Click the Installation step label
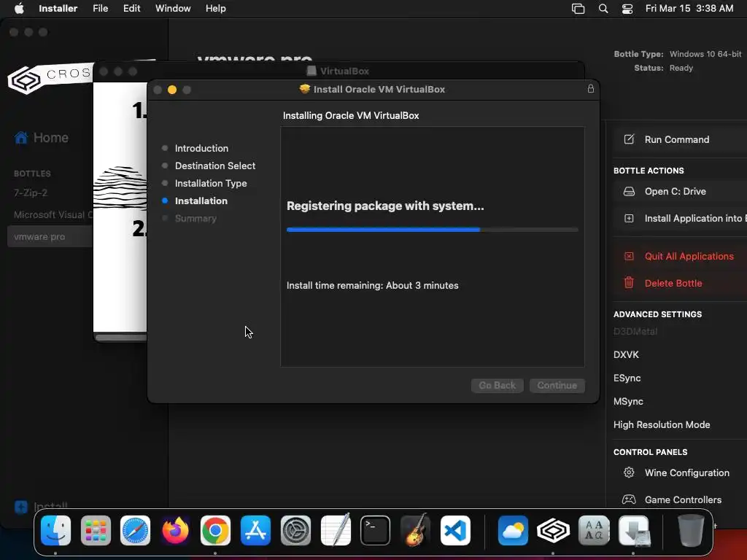This screenshot has width=747, height=560. pyautogui.click(x=201, y=201)
